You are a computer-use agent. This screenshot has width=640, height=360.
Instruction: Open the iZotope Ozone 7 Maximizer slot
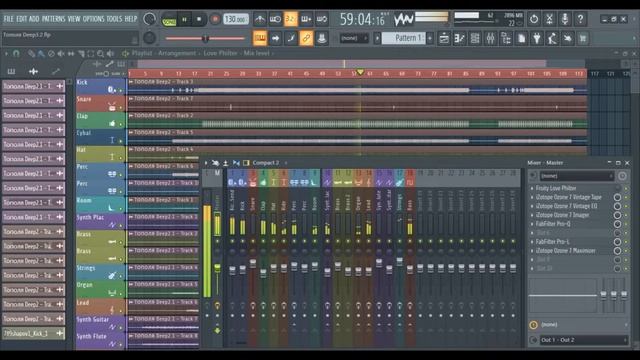[565, 251]
